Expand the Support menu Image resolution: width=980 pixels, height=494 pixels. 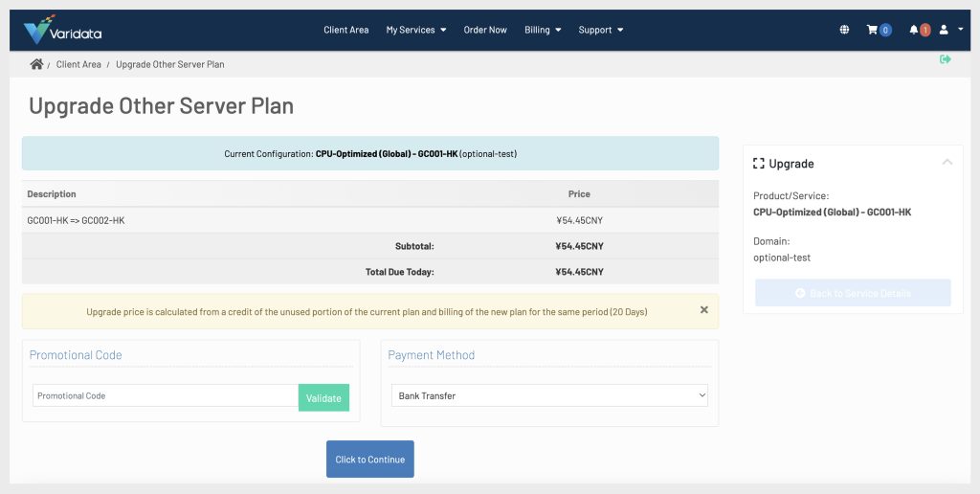pyautogui.click(x=600, y=30)
